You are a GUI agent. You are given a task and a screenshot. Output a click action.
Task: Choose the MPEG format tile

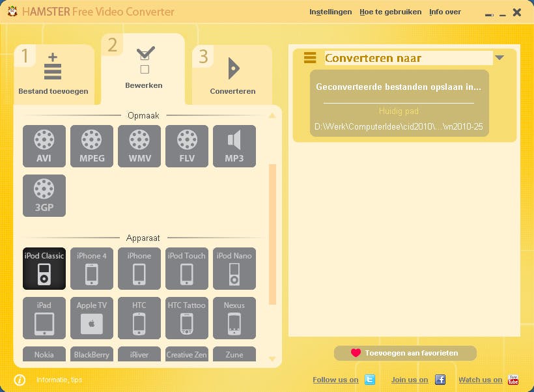point(92,146)
